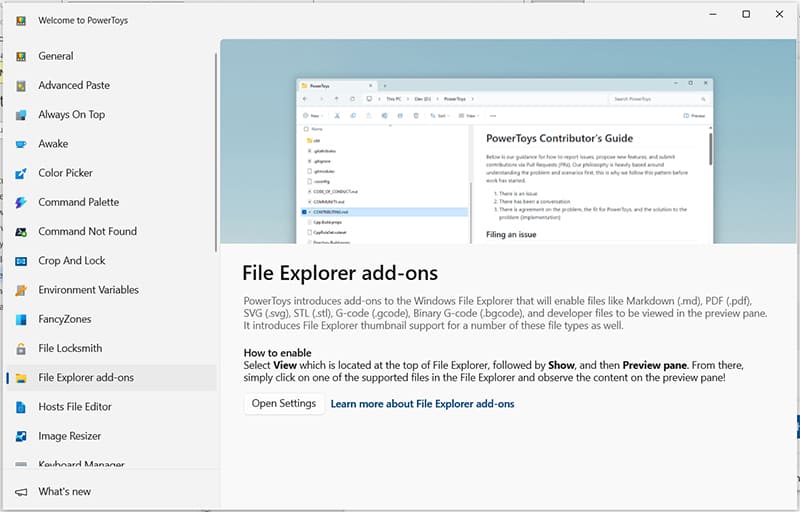Screen dimensions: 800x512
Task: Select Command Not Found in sidebar
Action: click(x=87, y=232)
